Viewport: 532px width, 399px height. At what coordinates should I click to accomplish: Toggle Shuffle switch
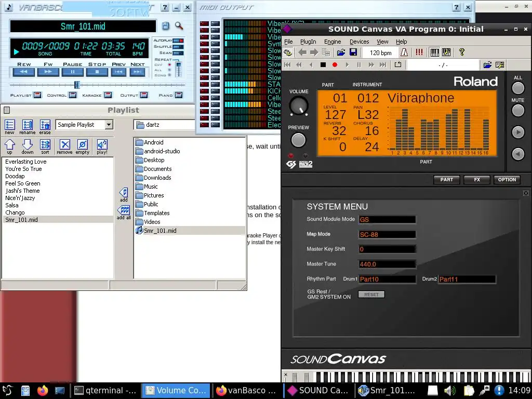(x=178, y=46)
